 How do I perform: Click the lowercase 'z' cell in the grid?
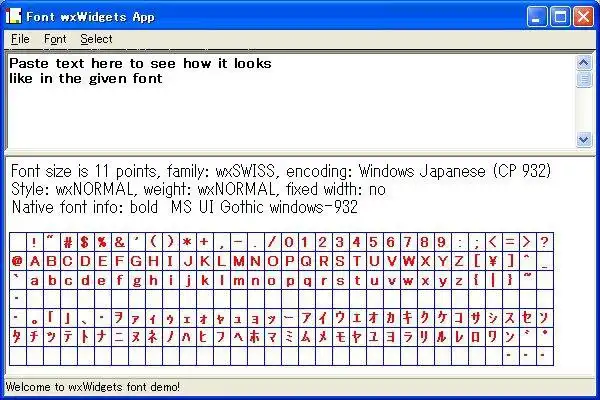coord(460,280)
